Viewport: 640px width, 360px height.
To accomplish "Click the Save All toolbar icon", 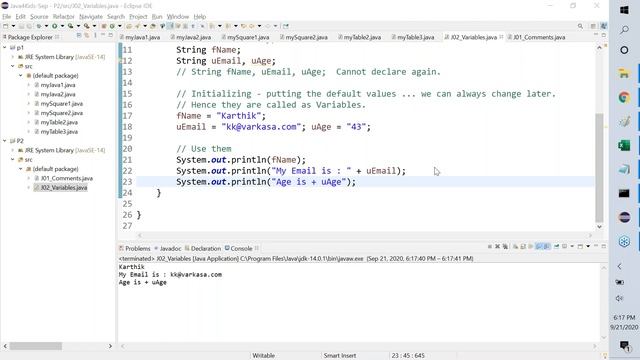I will (x=29, y=26).
